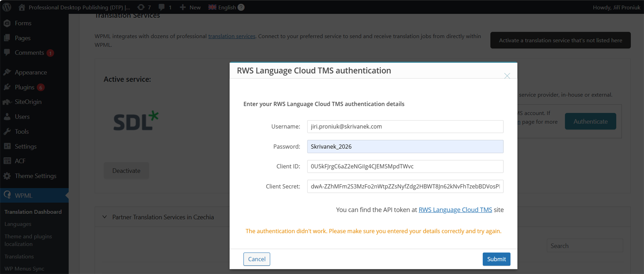
Task: Follow the translation services link
Action: point(232,36)
